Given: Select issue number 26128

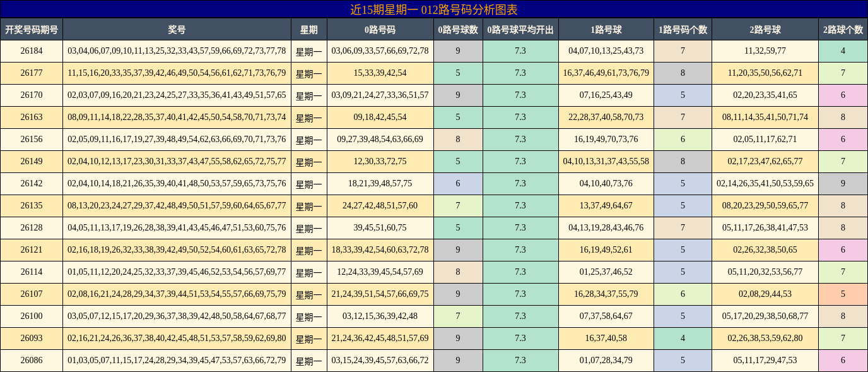Looking at the screenshot, I should 32,228.
